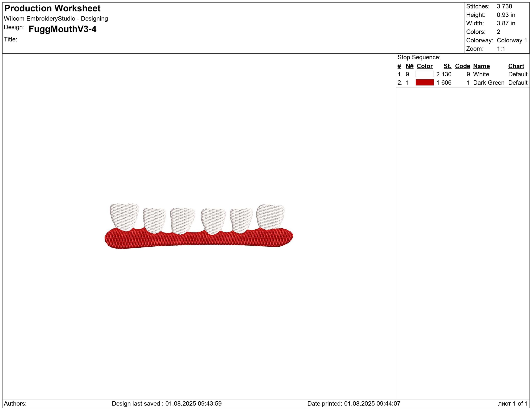Viewport: 532px width, 409px height.
Task: Click the Code column header
Action: [462, 66]
